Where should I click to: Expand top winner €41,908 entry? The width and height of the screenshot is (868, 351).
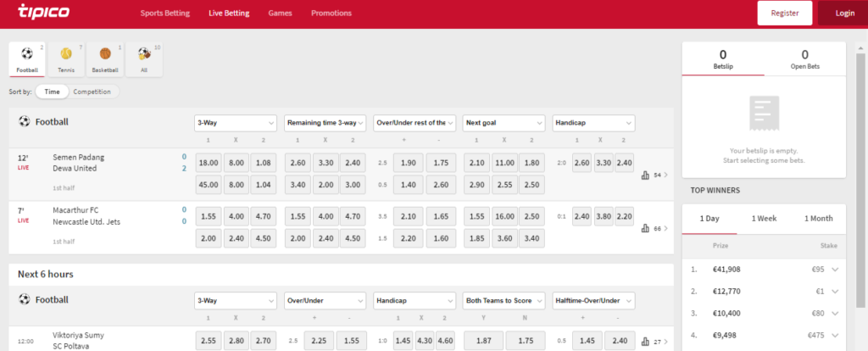coord(835,270)
